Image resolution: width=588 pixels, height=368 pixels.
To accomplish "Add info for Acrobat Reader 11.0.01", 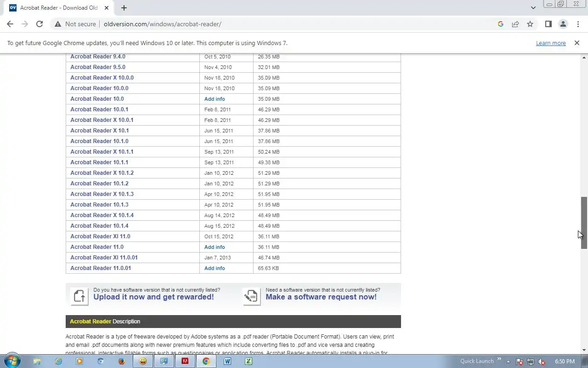I will coord(215,268).
